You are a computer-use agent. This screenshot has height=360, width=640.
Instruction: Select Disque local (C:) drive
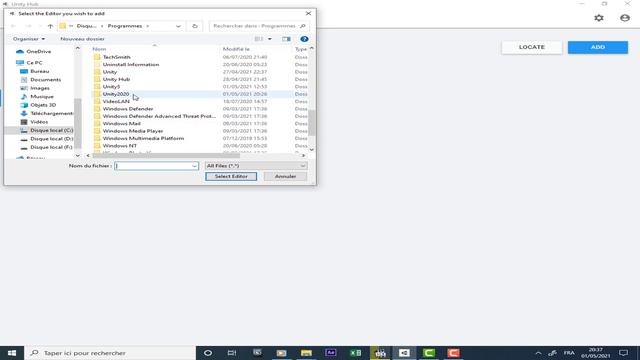pyautogui.click(x=51, y=130)
